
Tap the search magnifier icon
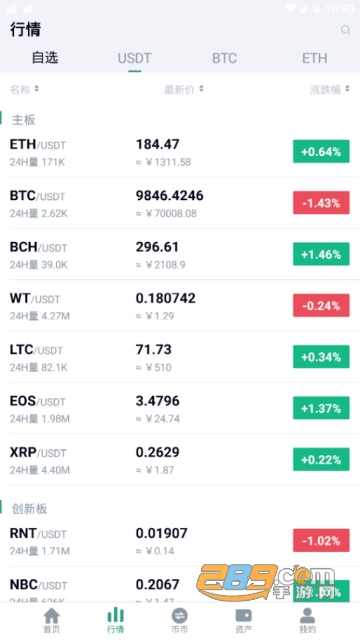pos(345,29)
